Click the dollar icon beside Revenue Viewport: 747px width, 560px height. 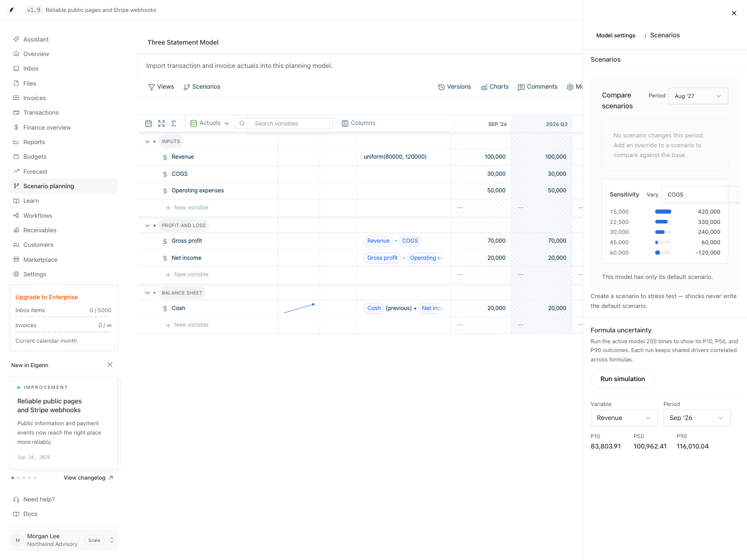165,157
